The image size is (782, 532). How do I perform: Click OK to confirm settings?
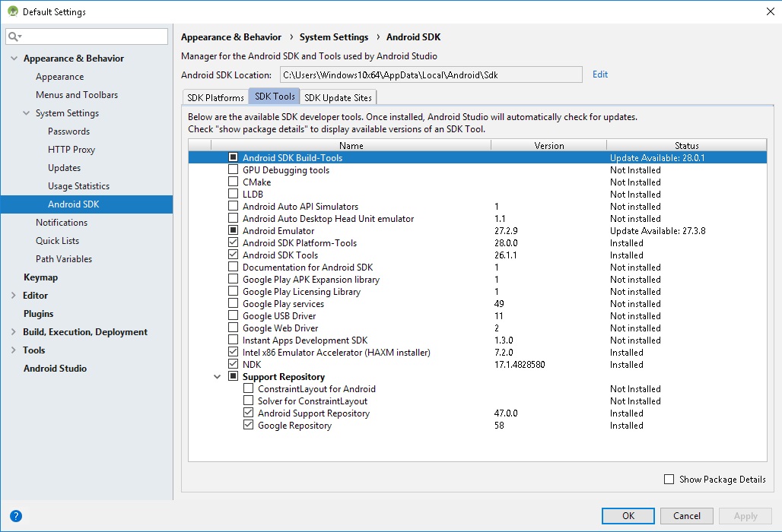pyautogui.click(x=628, y=516)
